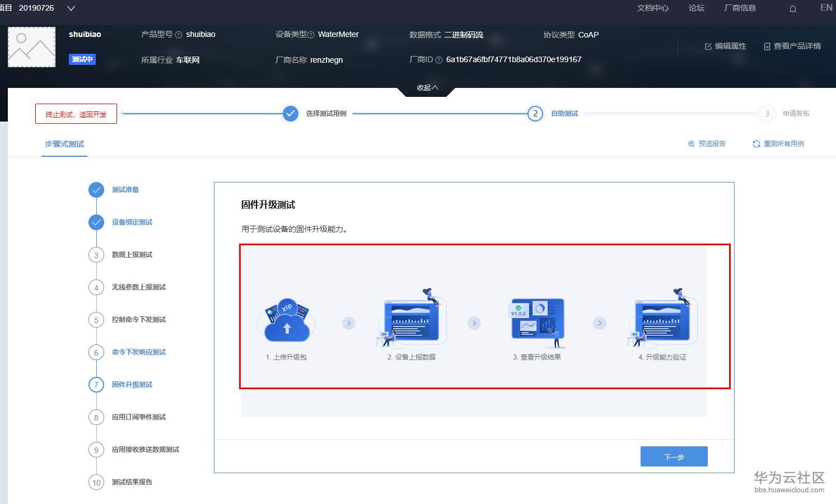Select step 8 circle 应用订阅事件测试
Viewport: 836px width, 504px height.
click(x=96, y=418)
